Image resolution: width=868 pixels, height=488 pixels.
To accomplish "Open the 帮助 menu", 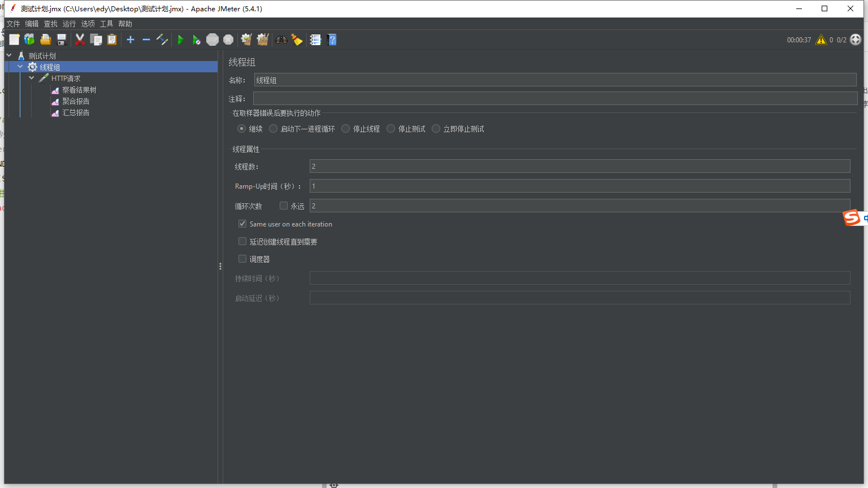I will coord(125,24).
